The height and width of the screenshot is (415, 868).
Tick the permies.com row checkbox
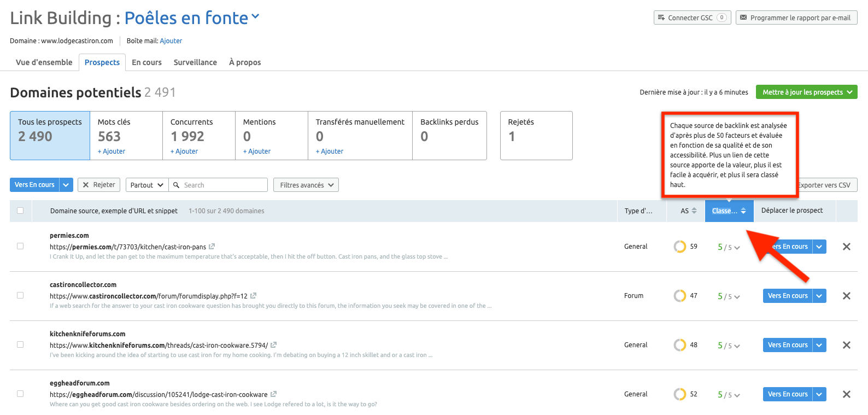click(x=20, y=246)
